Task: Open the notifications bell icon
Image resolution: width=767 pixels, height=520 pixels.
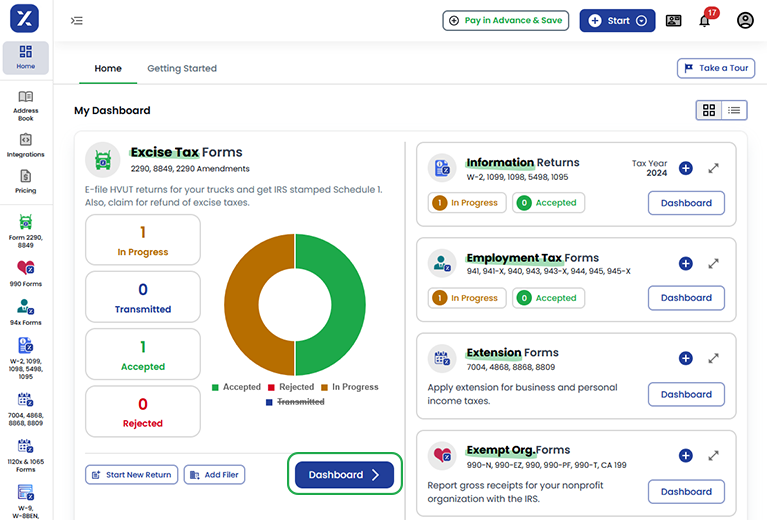Action: point(704,21)
